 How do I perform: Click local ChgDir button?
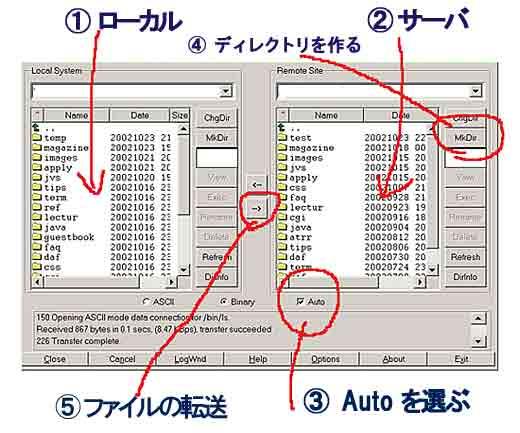217,118
